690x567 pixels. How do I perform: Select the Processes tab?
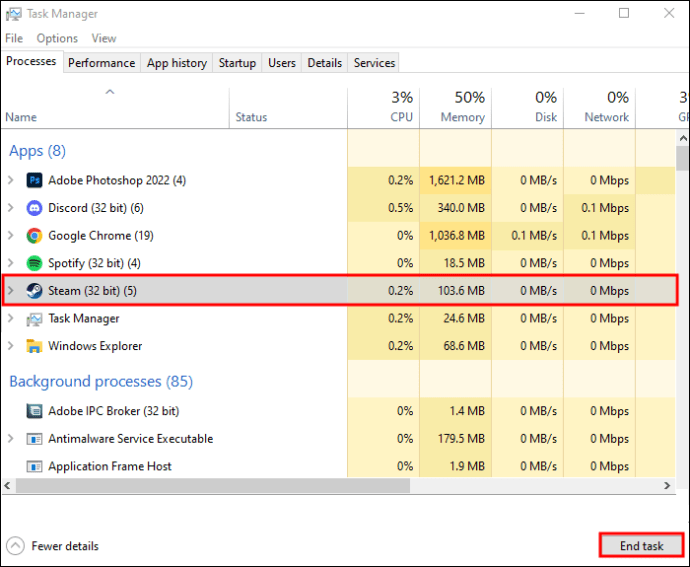coord(31,61)
